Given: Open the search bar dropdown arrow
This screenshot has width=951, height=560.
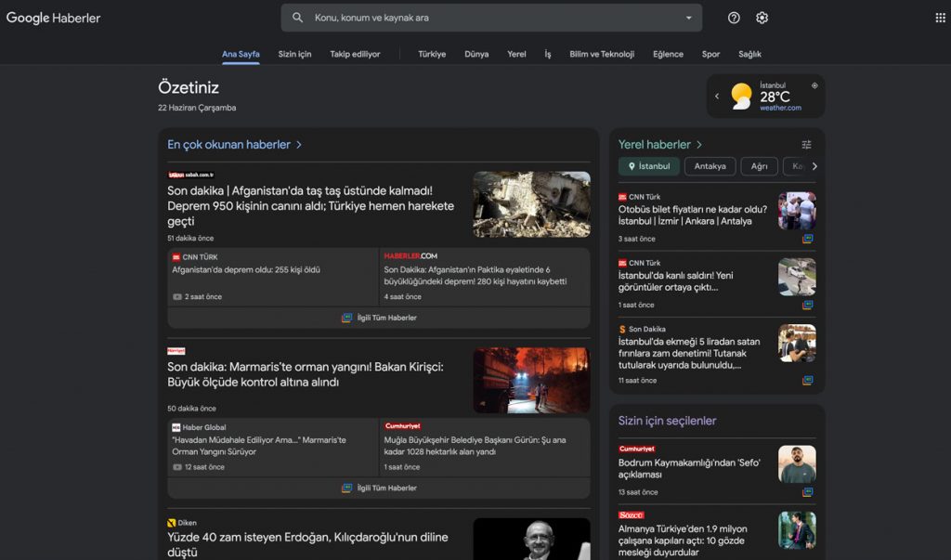Looking at the screenshot, I should (x=687, y=17).
